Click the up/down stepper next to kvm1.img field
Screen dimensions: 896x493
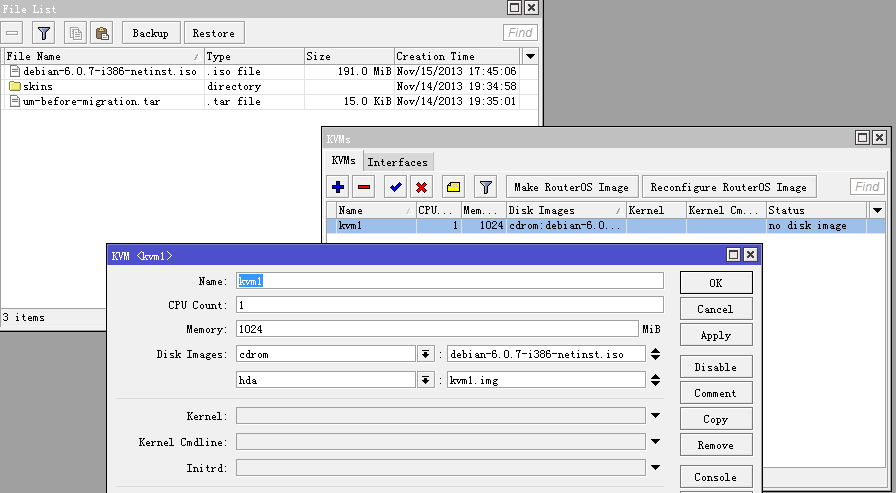pos(655,380)
